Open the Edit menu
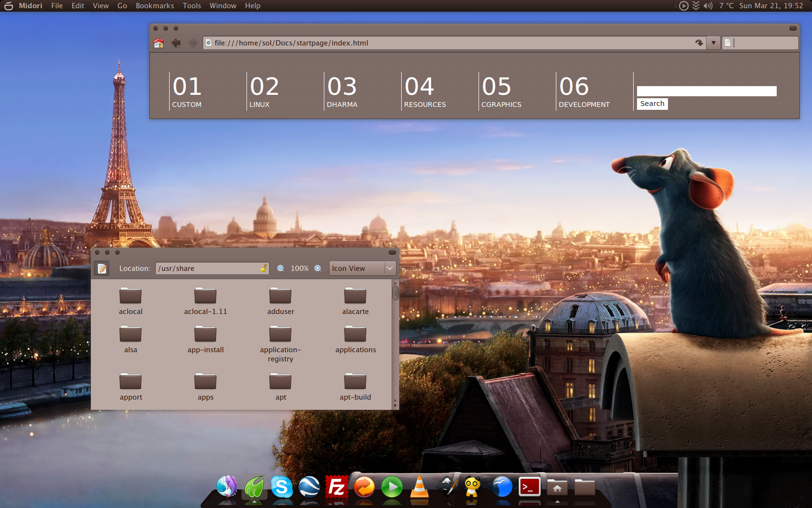The image size is (812, 508). click(78, 6)
